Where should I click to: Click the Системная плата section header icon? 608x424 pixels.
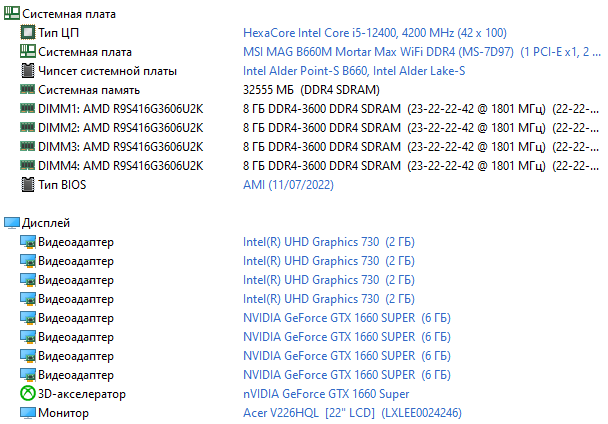11,14
